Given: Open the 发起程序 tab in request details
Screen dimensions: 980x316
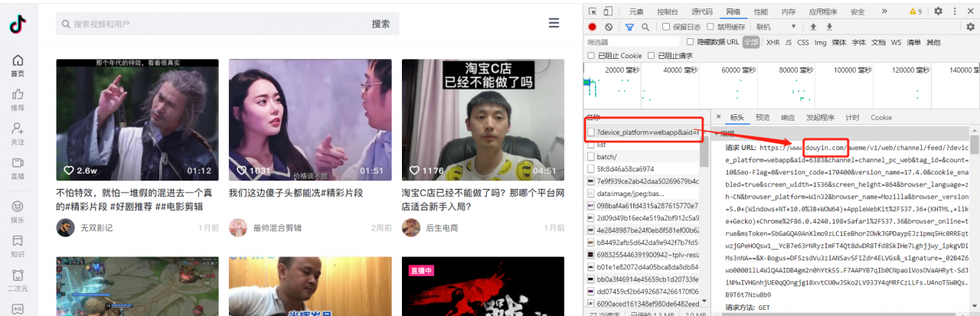Looking at the screenshot, I should tap(820, 118).
